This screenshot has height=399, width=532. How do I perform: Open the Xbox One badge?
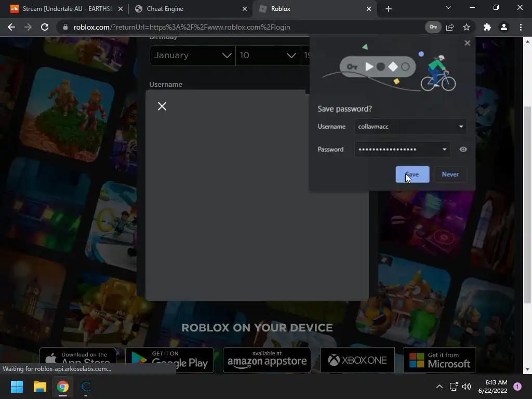[x=357, y=360]
